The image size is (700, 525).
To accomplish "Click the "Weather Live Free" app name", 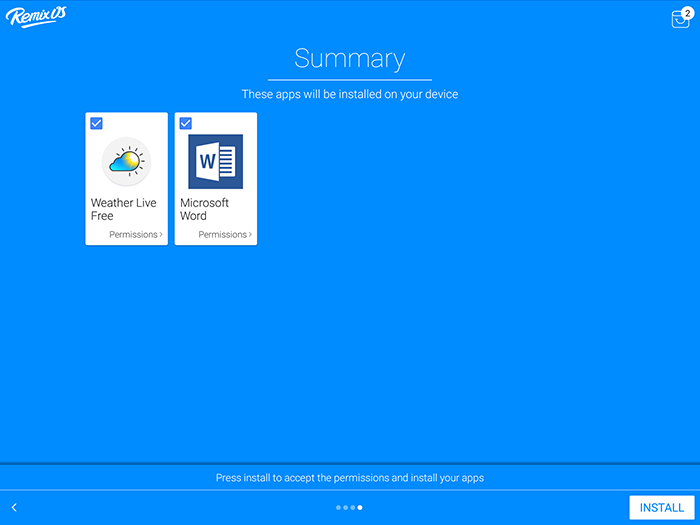I will tap(124, 209).
